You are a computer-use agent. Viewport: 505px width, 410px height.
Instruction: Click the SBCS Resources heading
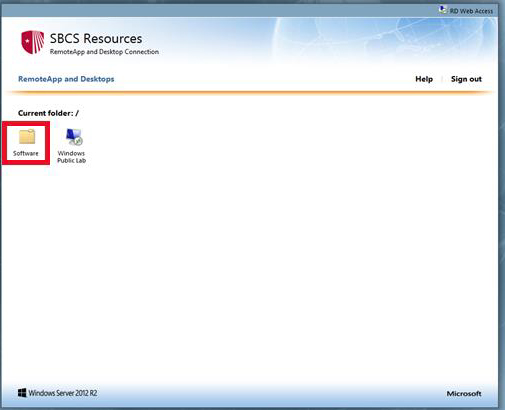point(96,38)
